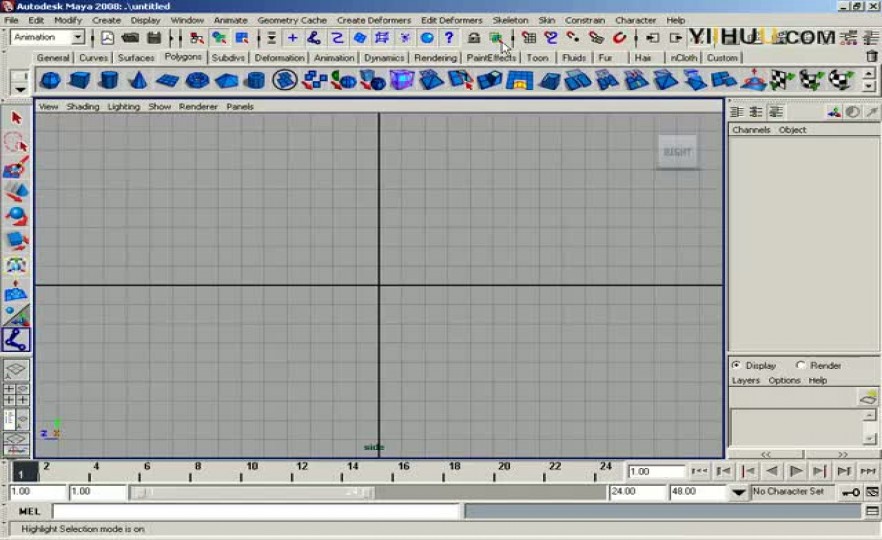Open the File menu
Screen dimensions: 882x540
[11, 20]
